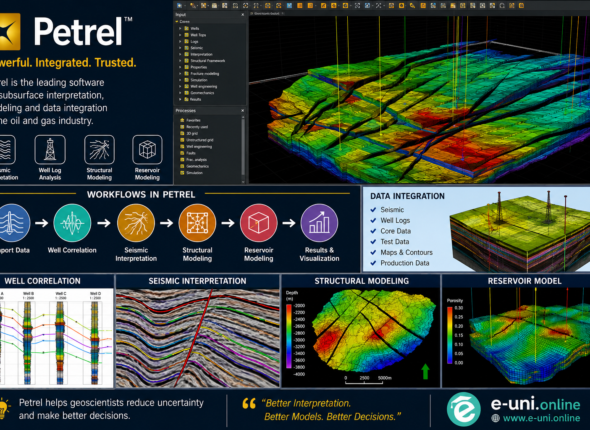Click the Recently used icon in Processes
The image size is (590, 430).
point(182,127)
